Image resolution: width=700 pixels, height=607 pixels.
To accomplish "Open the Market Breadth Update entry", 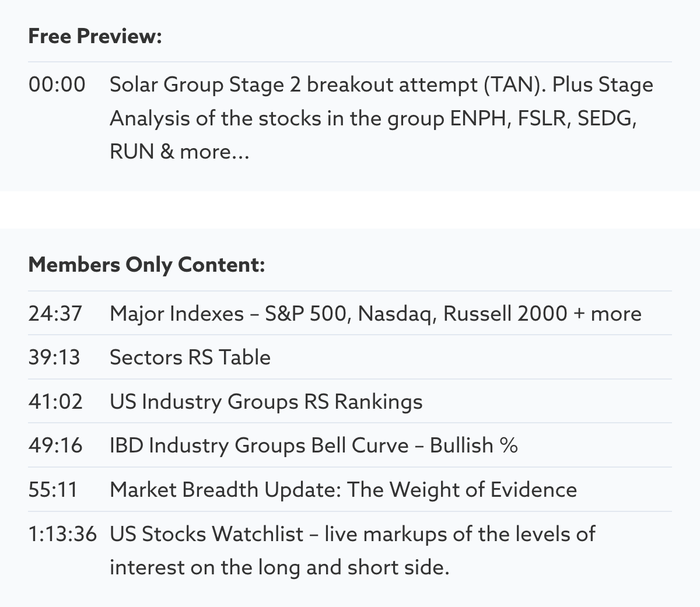I will [x=343, y=490].
